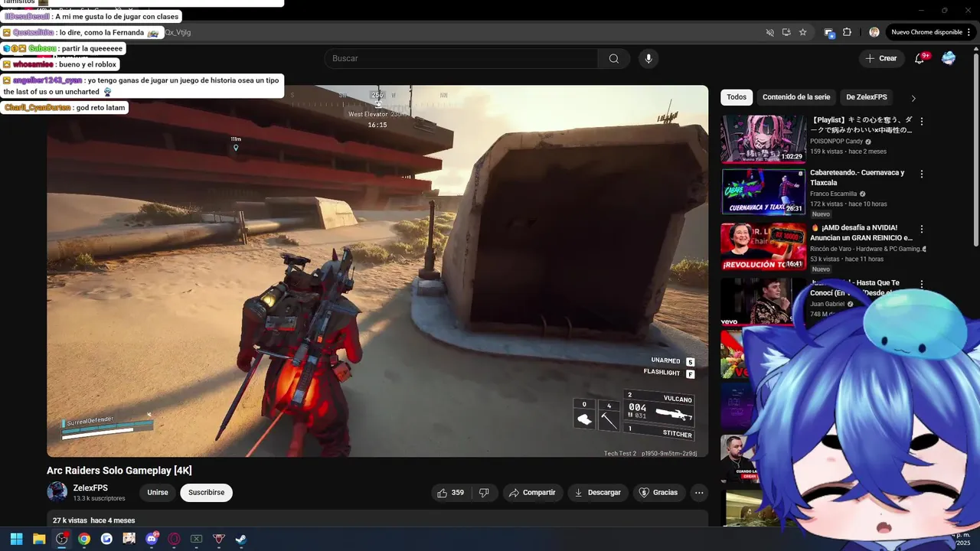Open the Chrome extensions puzzle icon
Image resolution: width=980 pixels, height=551 pixels.
point(847,32)
